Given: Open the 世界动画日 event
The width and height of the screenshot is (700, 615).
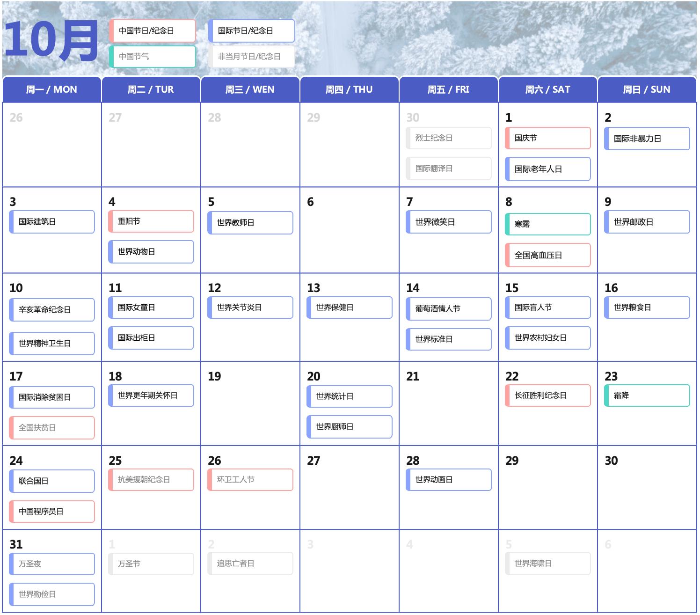Looking at the screenshot, I should point(449,480).
